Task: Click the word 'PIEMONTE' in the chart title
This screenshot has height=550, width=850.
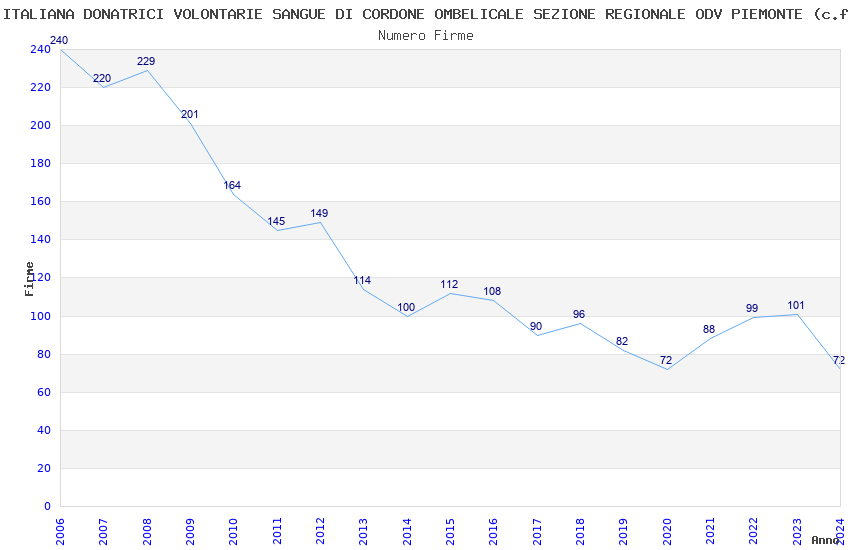Action: pyautogui.click(x=767, y=14)
